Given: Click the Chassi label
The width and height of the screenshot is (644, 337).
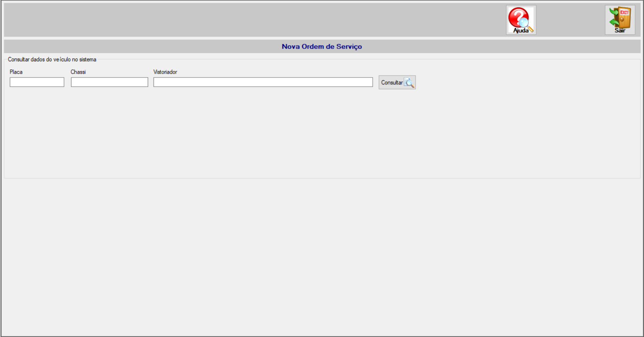Looking at the screenshot, I should click(x=78, y=72).
